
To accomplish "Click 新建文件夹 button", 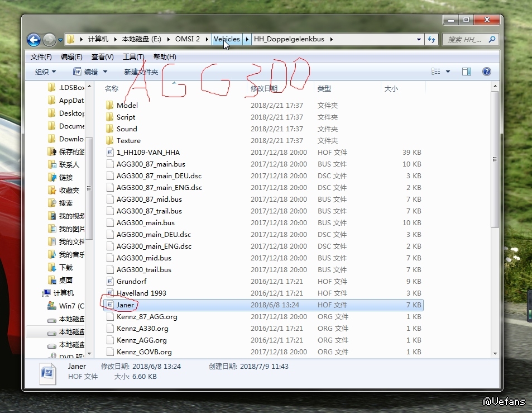I will (141, 72).
